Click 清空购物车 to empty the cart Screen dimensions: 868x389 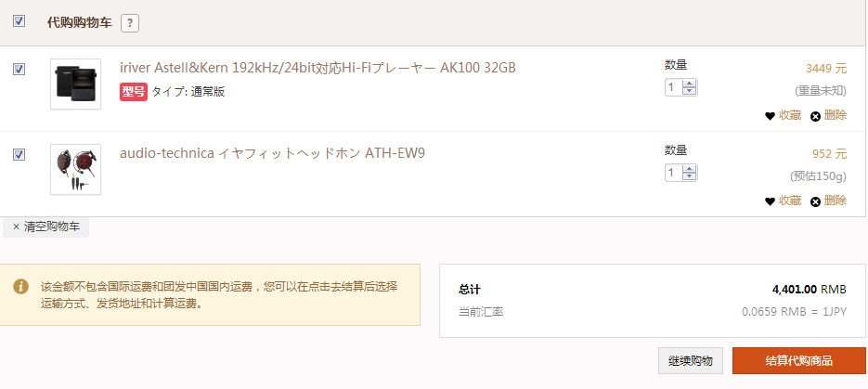45,227
